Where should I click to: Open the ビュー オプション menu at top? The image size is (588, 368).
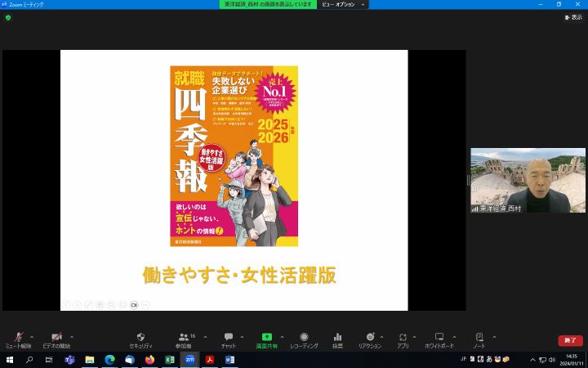click(x=341, y=4)
